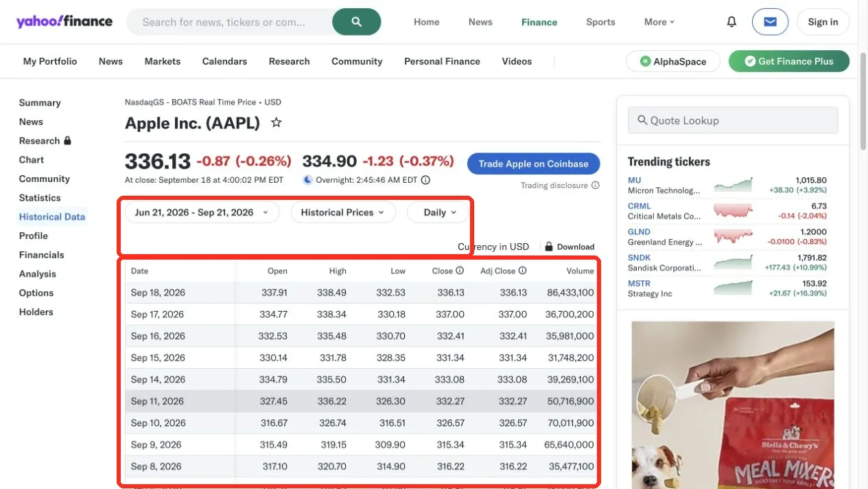Viewport: 868px width, 489px height.
Task: Click the Adj Close column info icon
Action: pos(522,271)
